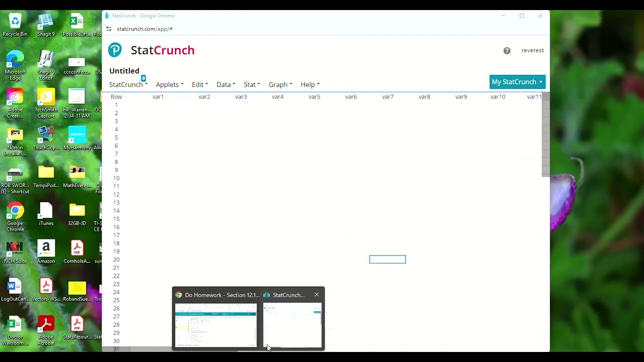
Task: Click the reverest user account link
Action: click(532, 50)
